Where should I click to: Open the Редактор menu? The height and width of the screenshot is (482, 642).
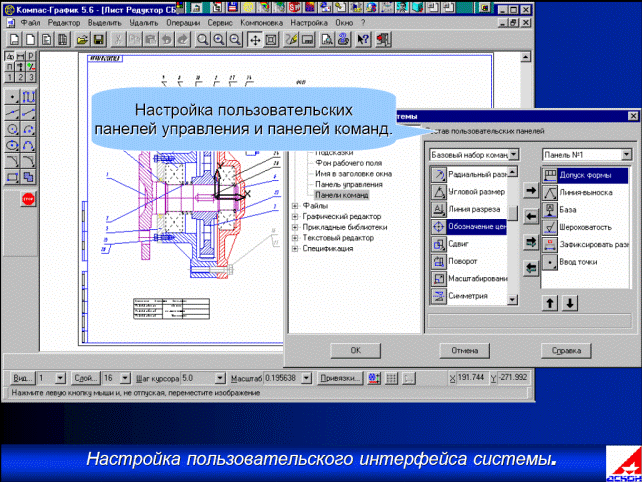64,23
